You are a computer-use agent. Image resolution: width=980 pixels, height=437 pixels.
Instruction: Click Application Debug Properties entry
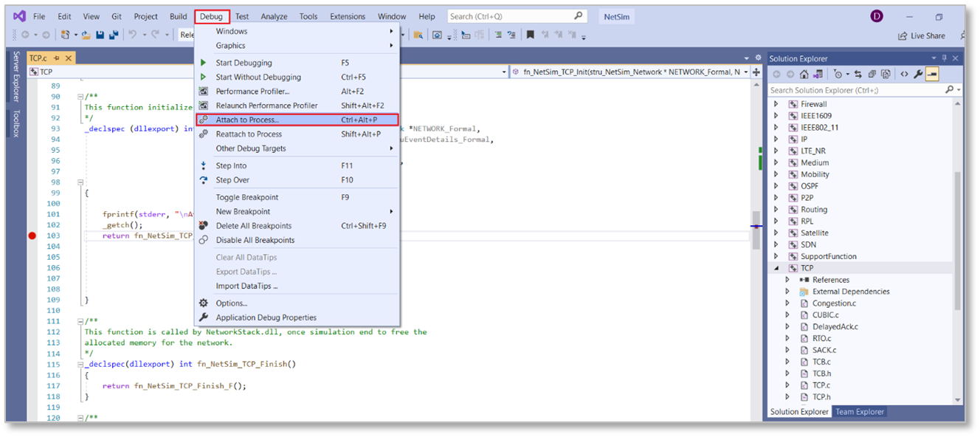click(x=297, y=317)
